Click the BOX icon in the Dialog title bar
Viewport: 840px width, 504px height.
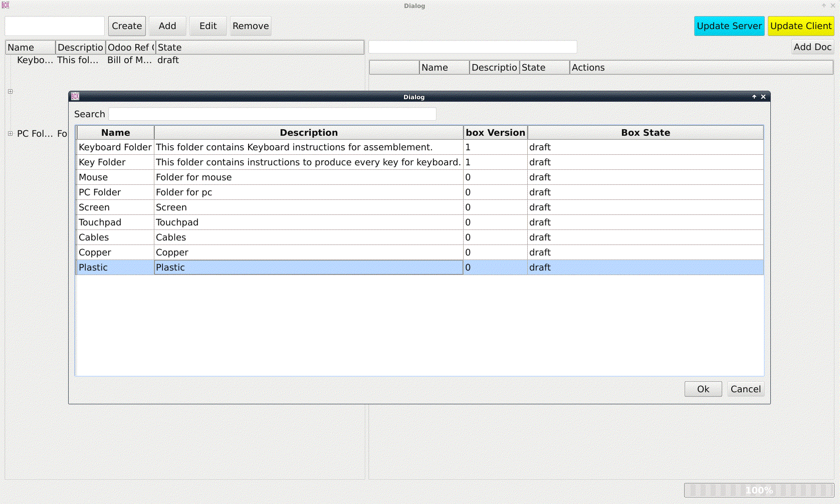[x=75, y=97]
